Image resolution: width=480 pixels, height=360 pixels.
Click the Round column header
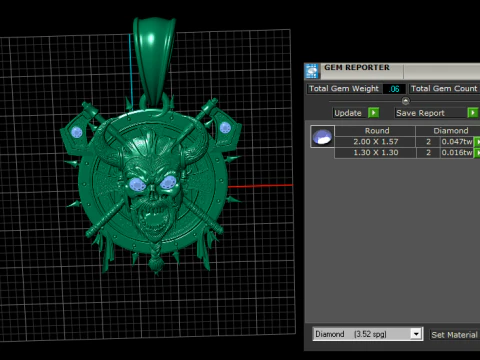coord(376,131)
